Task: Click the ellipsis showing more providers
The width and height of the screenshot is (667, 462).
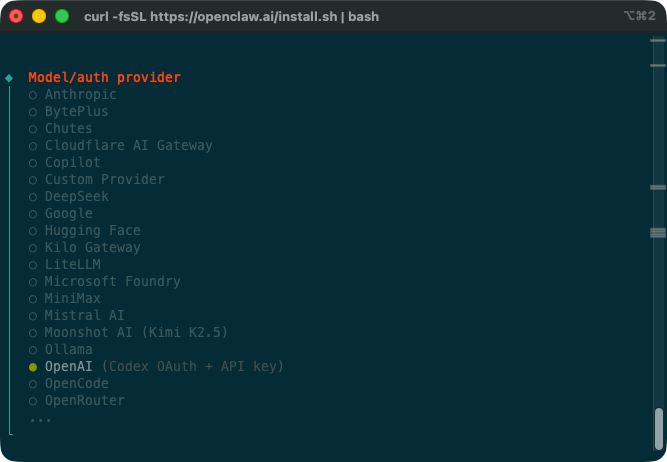Action: pyautogui.click(x=40, y=418)
